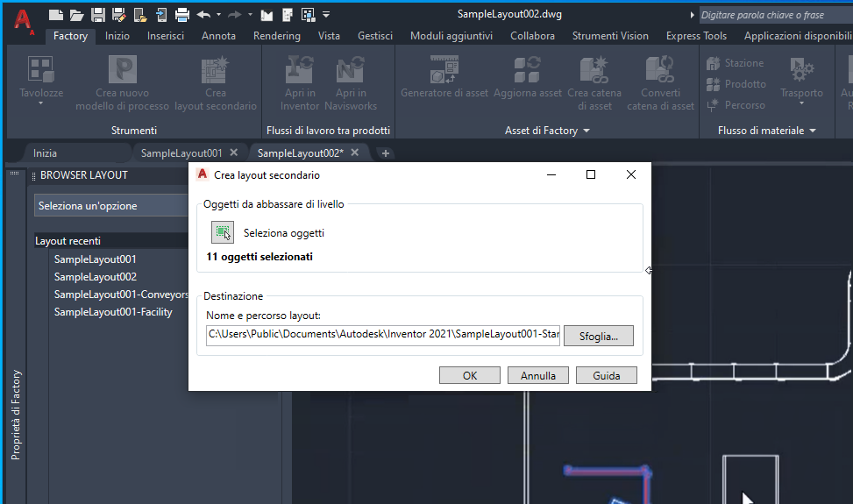Open from web and mobile icon
This screenshot has width=853, height=504.
[x=139, y=15]
